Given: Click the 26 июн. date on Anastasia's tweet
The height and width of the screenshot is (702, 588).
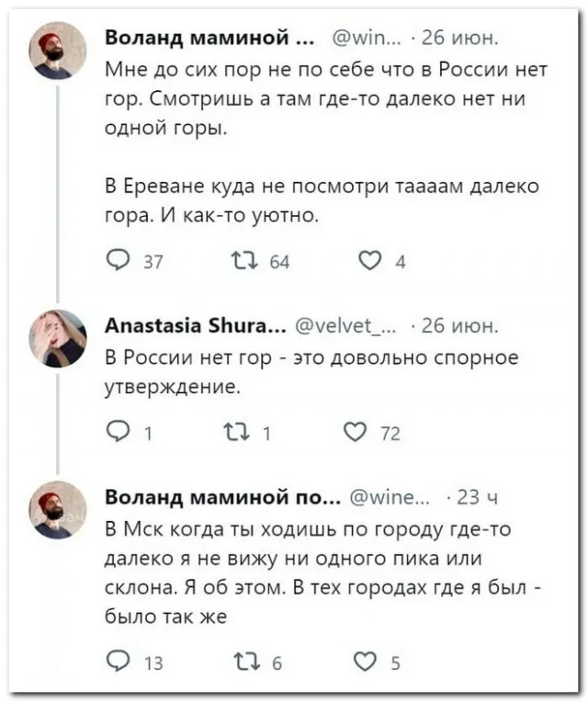Looking at the screenshot, I should tap(457, 327).
